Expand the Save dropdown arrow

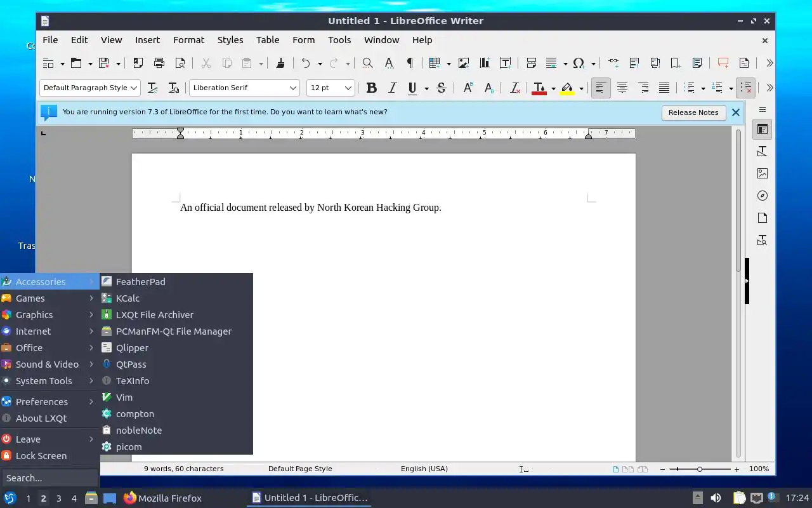pyautogui.click(x=118, y=63)
